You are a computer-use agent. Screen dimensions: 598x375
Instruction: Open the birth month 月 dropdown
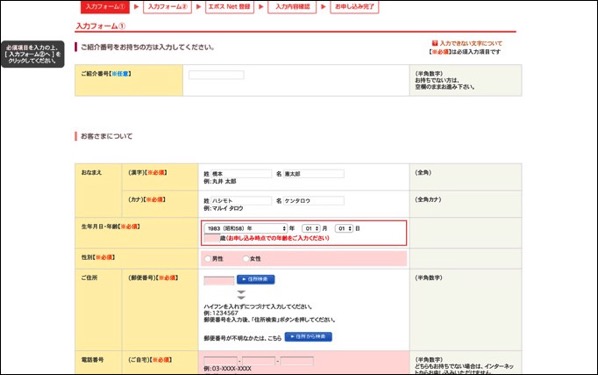tap(311, 229)
